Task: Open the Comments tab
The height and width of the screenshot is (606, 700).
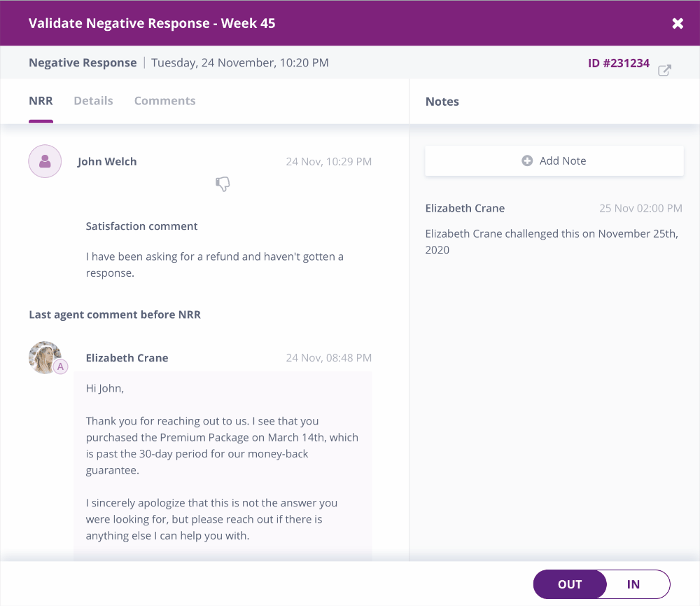Action: (x=164, y=101)
